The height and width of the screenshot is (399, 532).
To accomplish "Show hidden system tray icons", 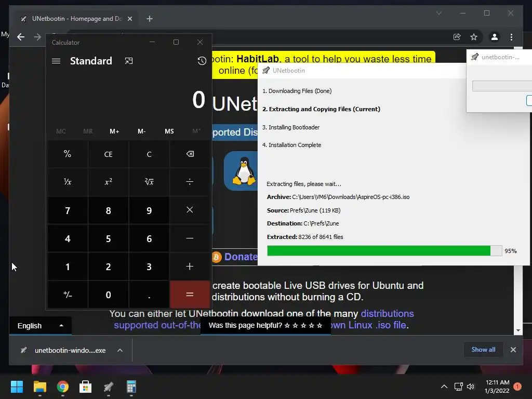I will [x=444, y=387].
